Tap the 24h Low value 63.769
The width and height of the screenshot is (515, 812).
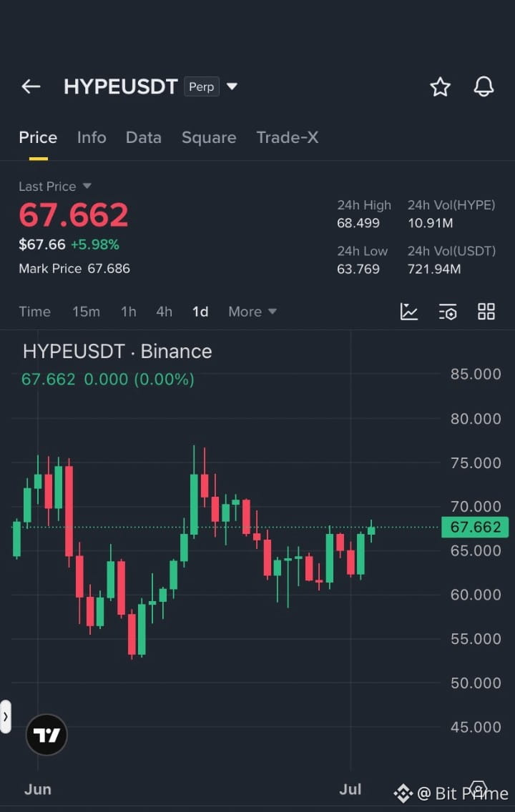tap(358, 269)
